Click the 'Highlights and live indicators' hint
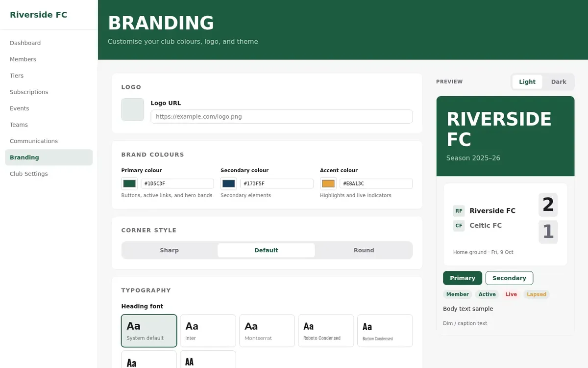Image resolution: width=588 pixels, height=368 pixels. [356, 195]
